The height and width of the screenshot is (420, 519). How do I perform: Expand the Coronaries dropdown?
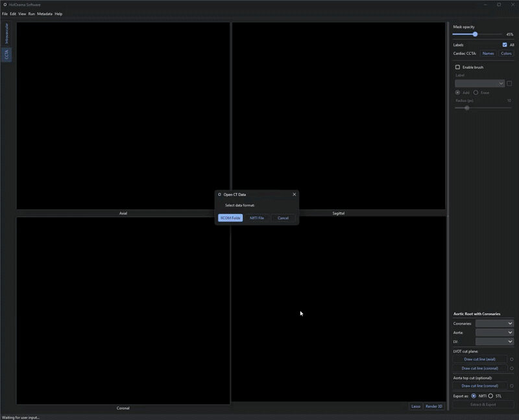pos(494,323)
